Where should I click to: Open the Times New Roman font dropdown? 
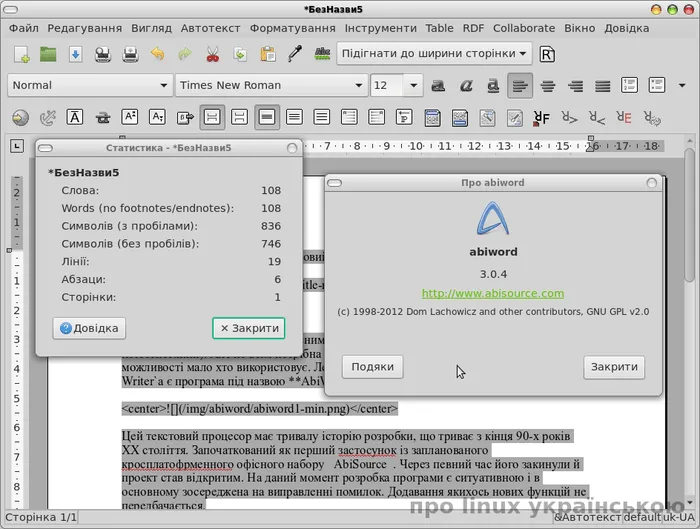[x=271, y=85]
